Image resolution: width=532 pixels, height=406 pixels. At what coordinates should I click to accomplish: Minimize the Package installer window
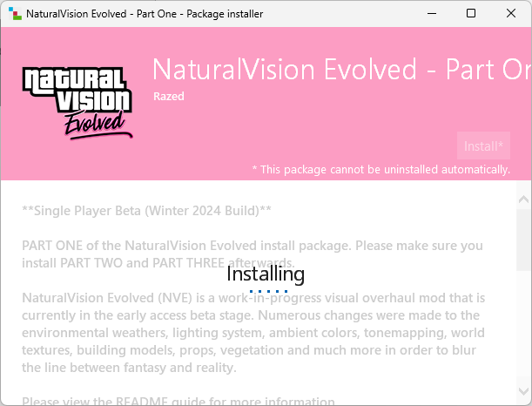point(432,14)
